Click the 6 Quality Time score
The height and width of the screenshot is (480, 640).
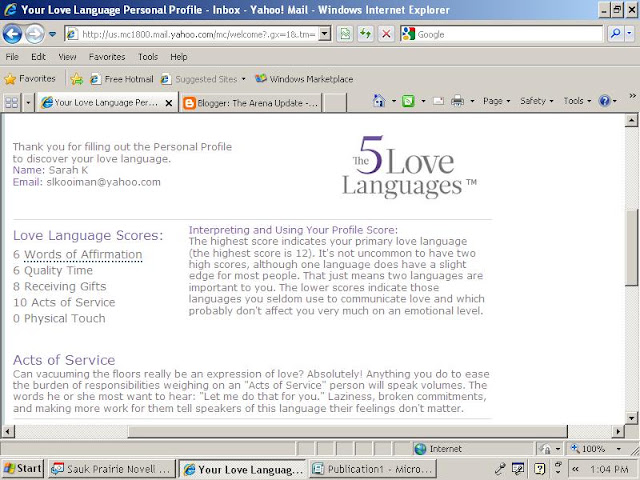click(53, 271)
